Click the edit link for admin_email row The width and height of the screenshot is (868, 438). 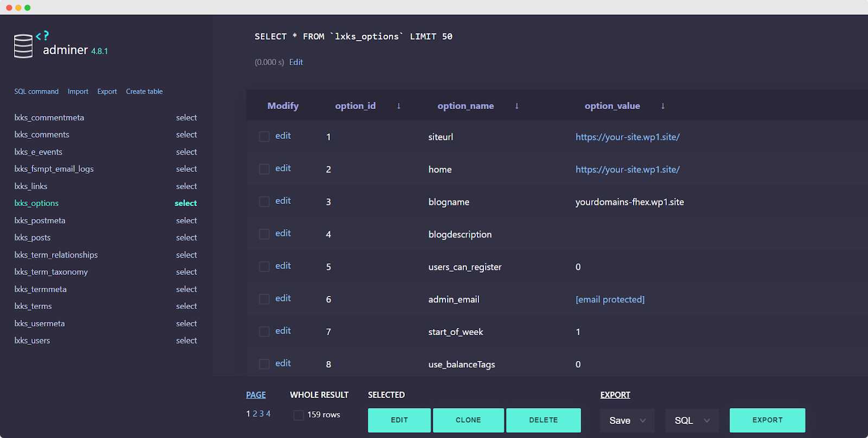283,299
